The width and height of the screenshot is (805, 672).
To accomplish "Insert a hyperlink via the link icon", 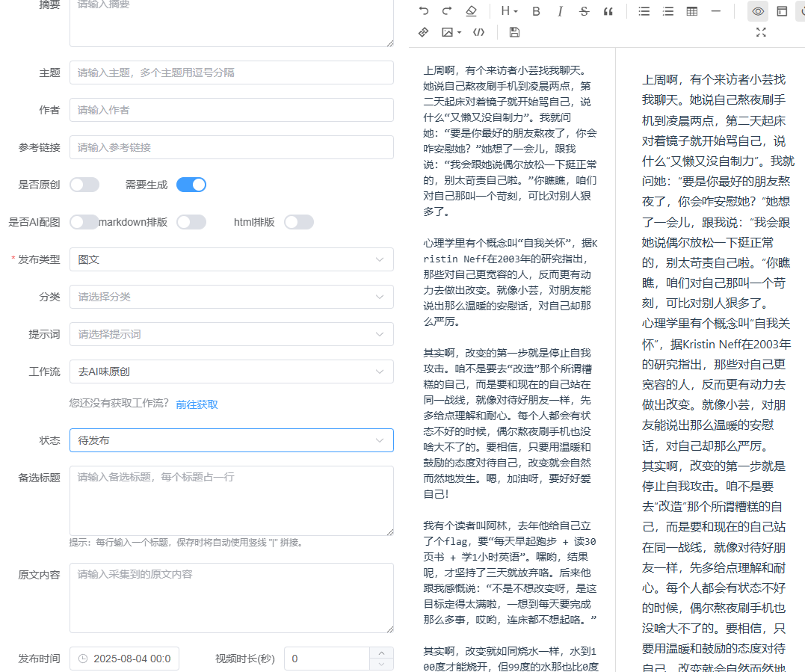I will tap(424, 32).
